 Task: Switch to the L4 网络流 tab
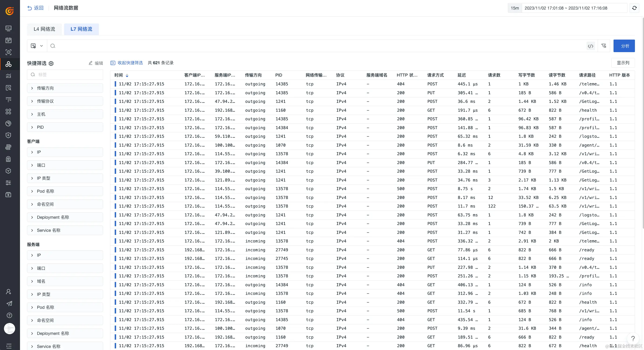coord(44,29)
